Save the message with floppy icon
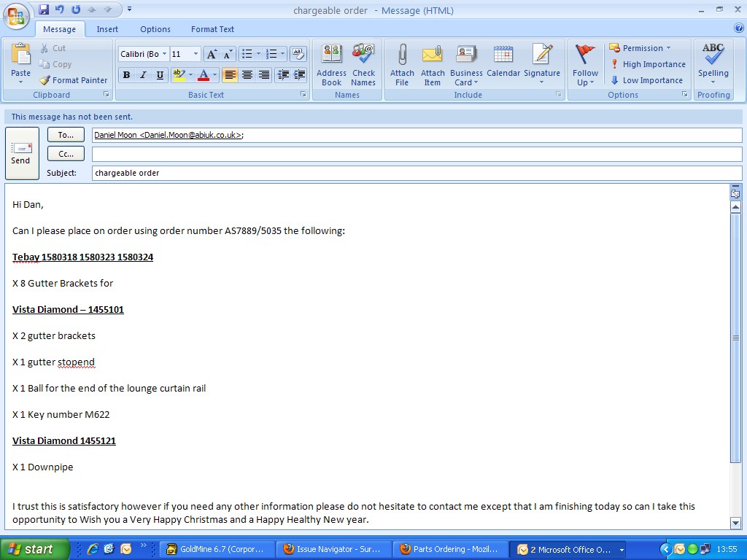Screen dimensions: 747x560 (44, 9)
